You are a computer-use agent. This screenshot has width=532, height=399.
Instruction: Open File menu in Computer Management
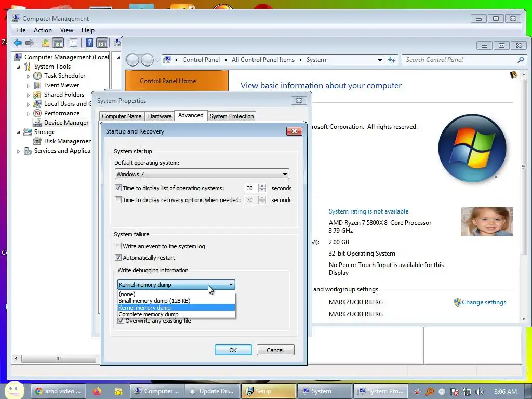tap(21, 30)
